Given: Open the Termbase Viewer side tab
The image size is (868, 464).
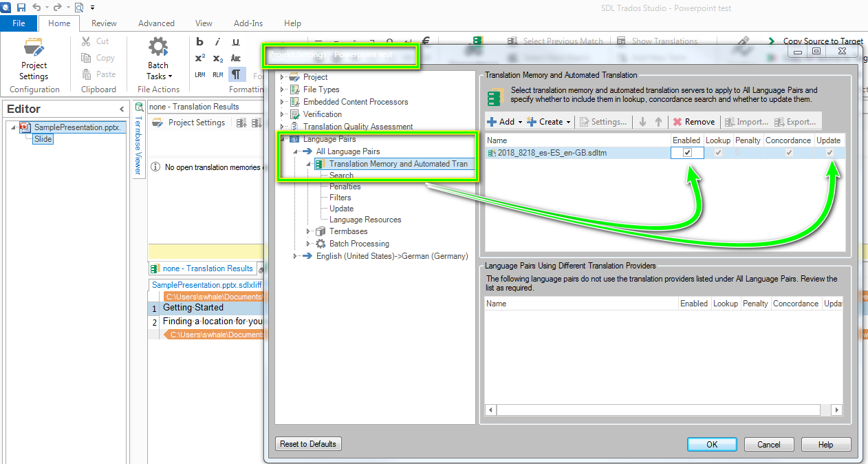Looking at the screenshot, I should pos(138,139).
